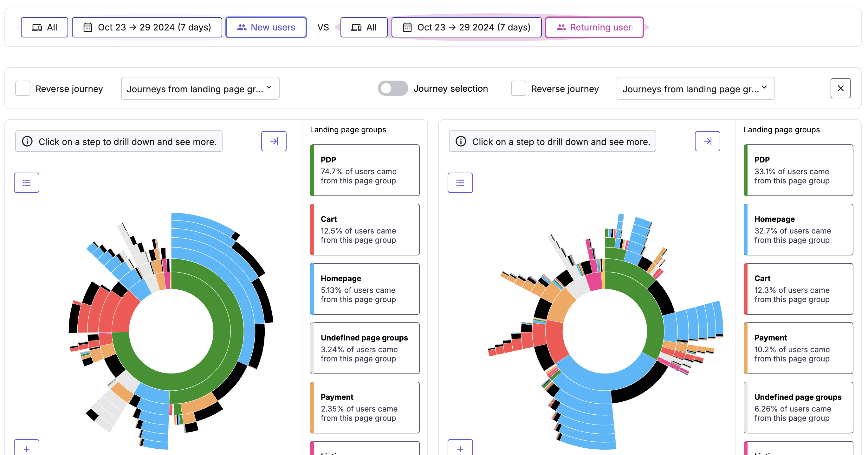This screenshot has height=455, width=868.
Task: Open the left All devices filter
Action: tap(44, 27)
